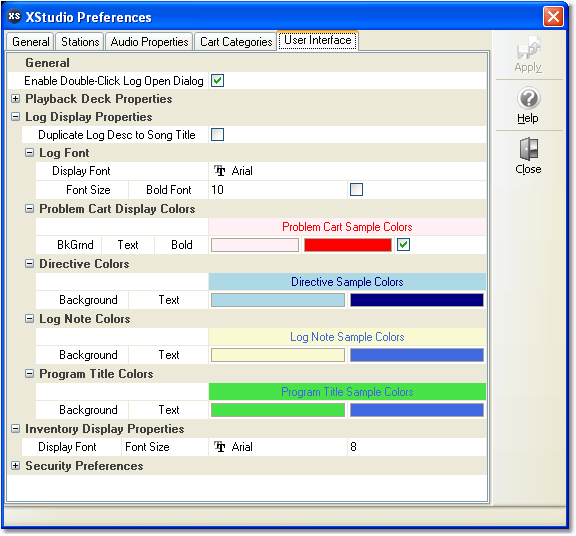
Task: Expand Security Preferences section
Action: click(15, 465)
